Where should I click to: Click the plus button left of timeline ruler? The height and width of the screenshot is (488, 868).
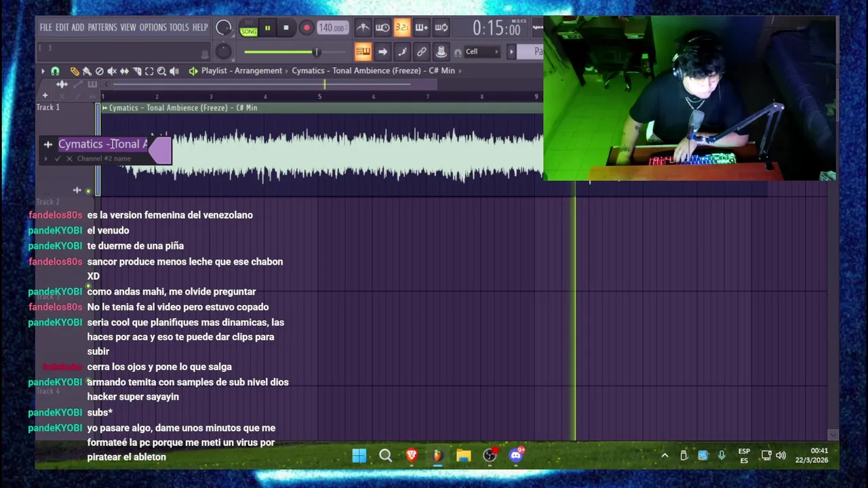pyautogui.click(x=45, y=96)
